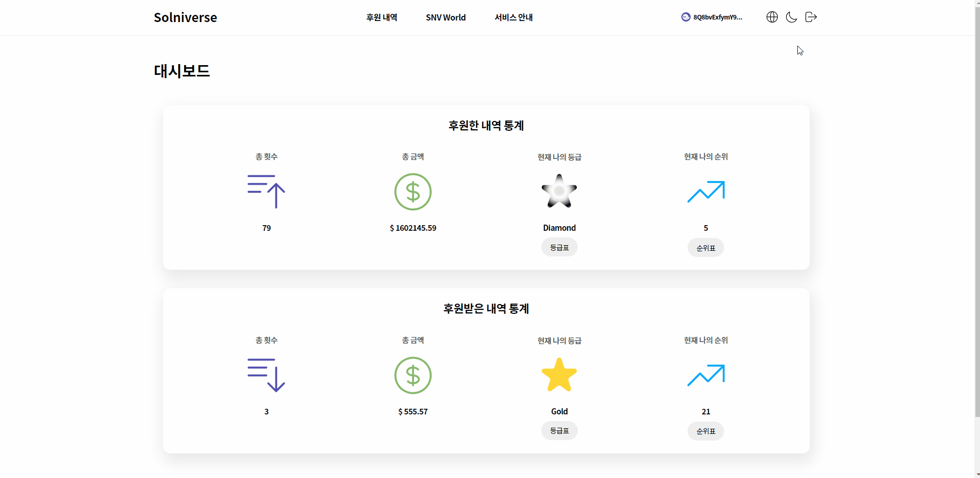980x478 pixels.
Task: Click the trend arrow icon above rank 5
Action: 706,192
